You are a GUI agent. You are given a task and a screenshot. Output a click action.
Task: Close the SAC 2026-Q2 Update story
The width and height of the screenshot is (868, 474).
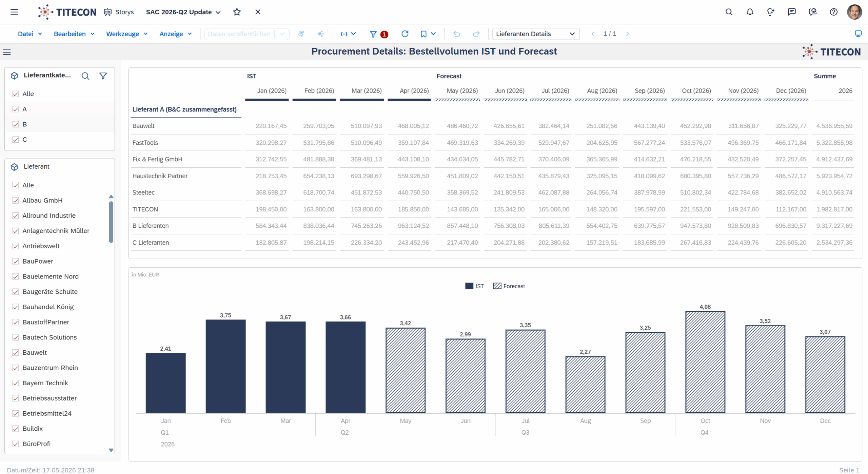pyautogui.click(x=258, y=12)
